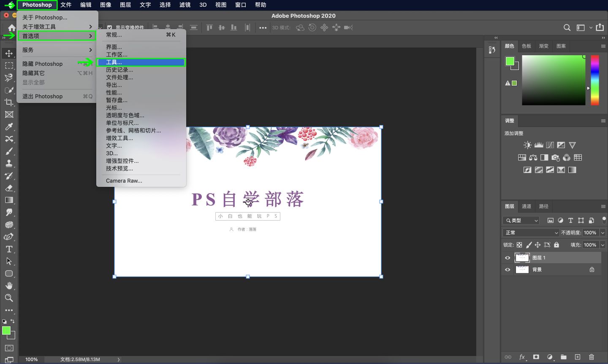Image resolution: width=608 pixels, height=364 pixels.
Task: Select the Hand tool
Action: 9,286
